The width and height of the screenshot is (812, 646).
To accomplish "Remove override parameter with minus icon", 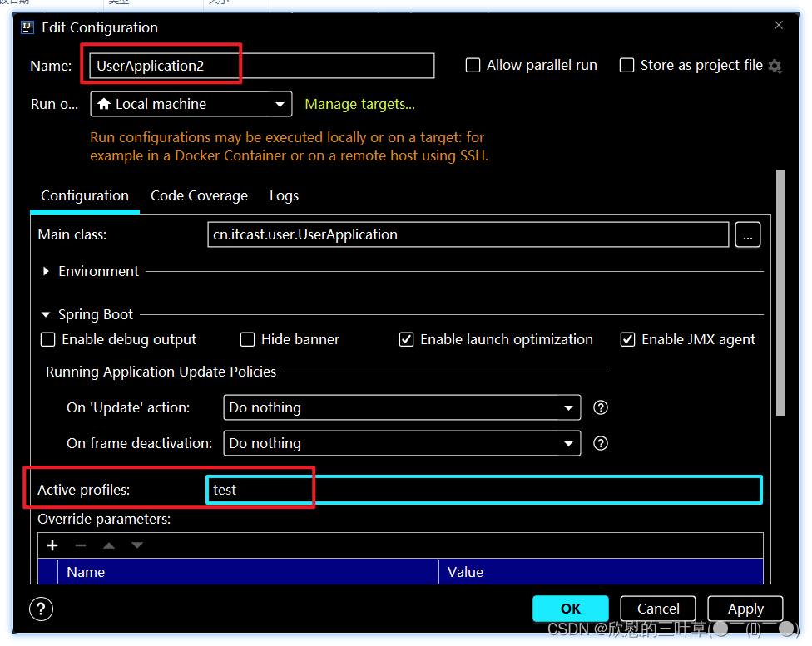I will point(80,545).
